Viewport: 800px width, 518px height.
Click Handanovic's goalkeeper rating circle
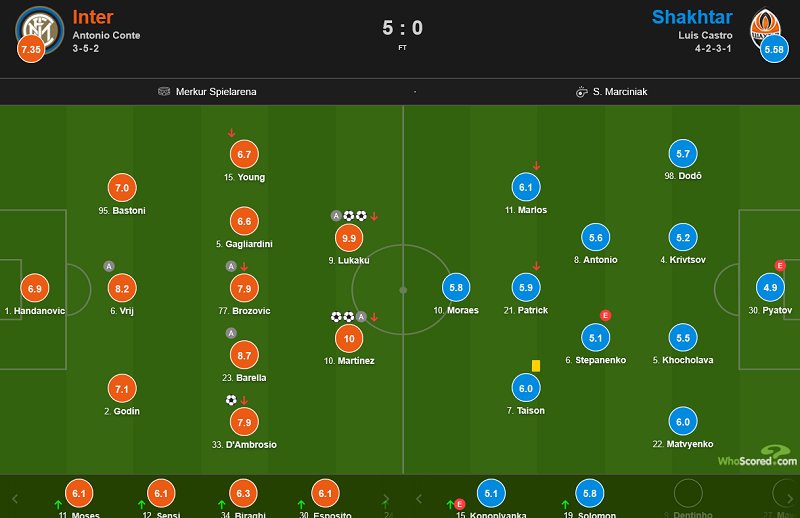tap(35, 289)
